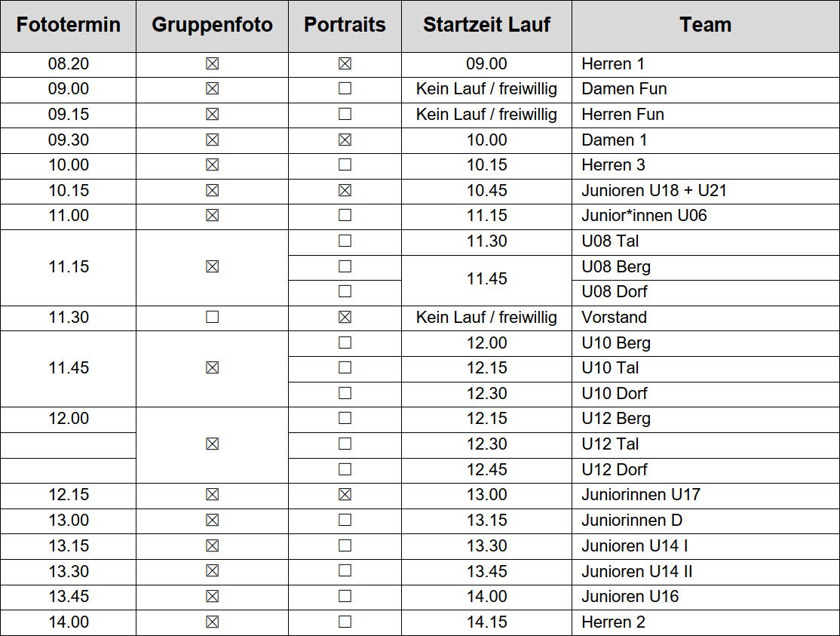Check the Portraits box for U08 Tal

345,241
